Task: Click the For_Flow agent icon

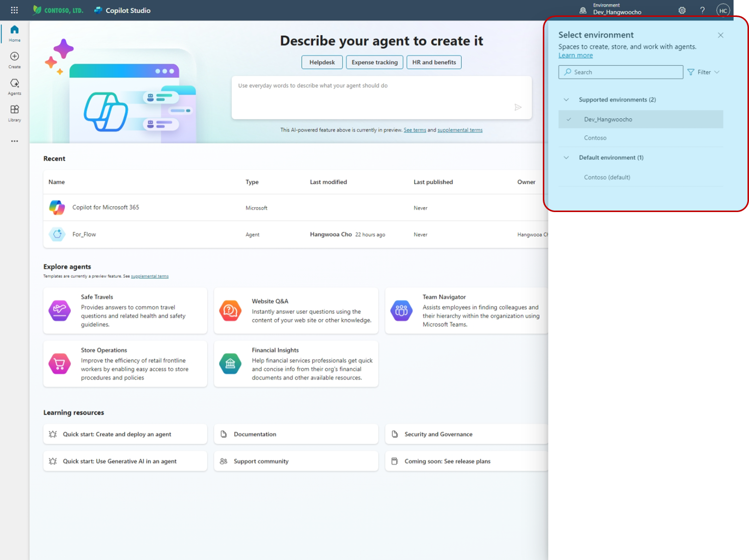Action: 57,234
